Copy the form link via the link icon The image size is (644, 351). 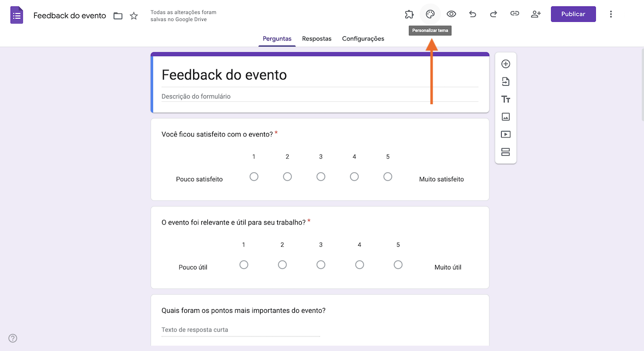pos(514,14)
